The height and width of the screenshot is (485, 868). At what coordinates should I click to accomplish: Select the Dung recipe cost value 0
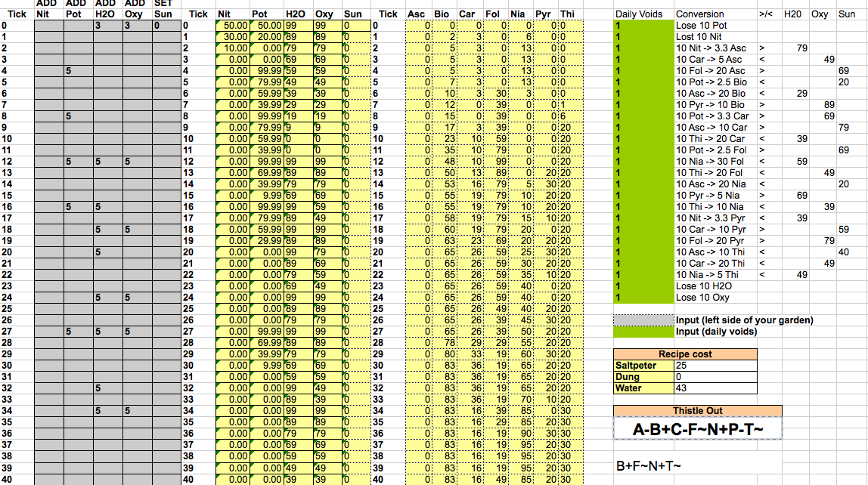[x=715, y=377]
